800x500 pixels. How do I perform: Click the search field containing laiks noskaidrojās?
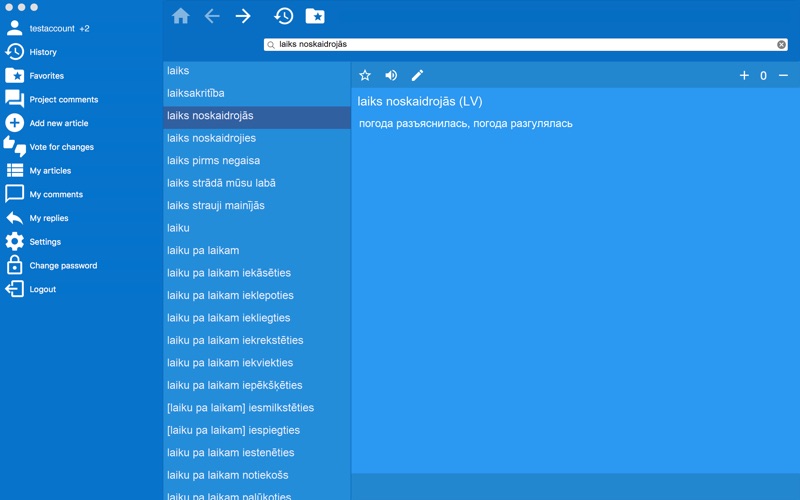point(526,44)
